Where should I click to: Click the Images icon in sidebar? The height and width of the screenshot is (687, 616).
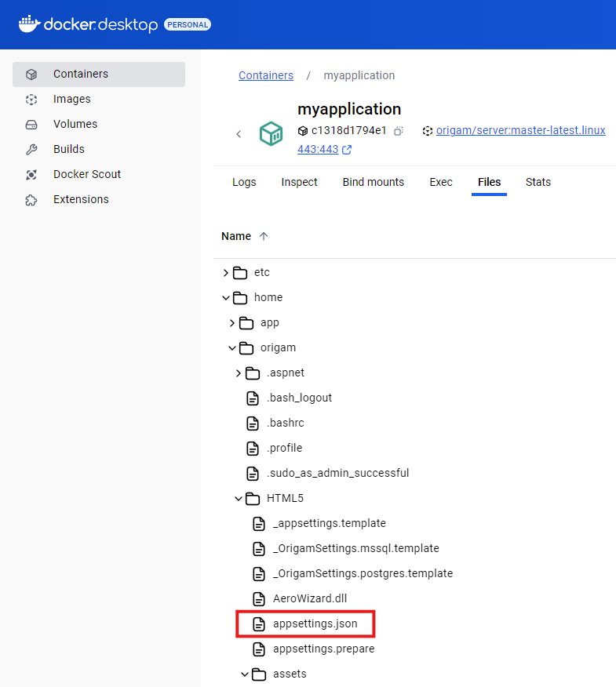click(x=31, y=100)
